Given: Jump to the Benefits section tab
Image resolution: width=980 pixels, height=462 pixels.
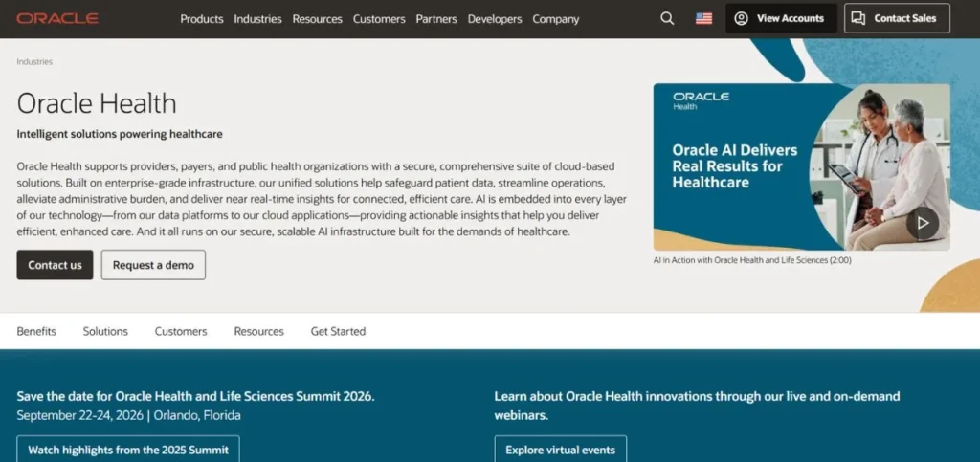Looking at the screenshot, I should pyautogui.click(x=36, y=331).
